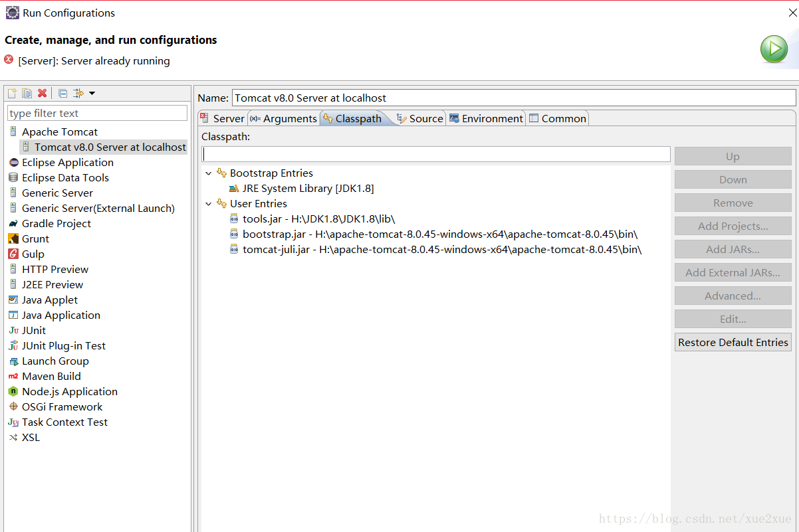This screenshot has height=532, width=799.
Task: Switch to the Common tab
Action: [558, 118]
